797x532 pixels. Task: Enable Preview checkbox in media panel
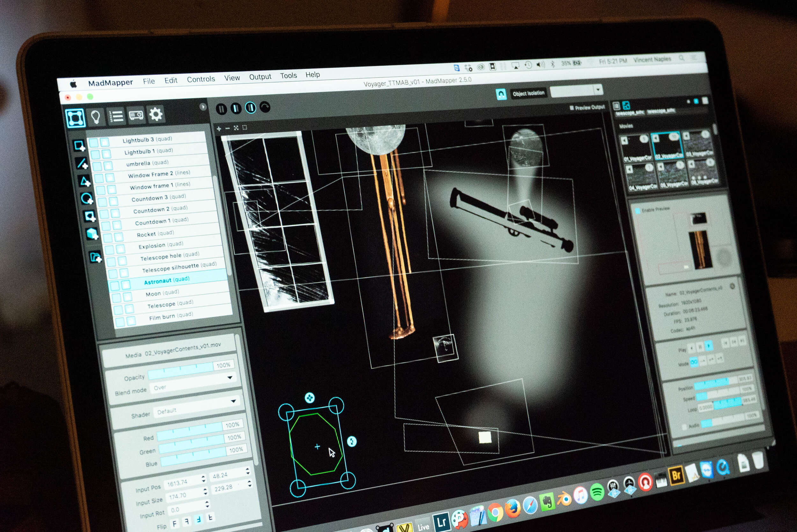coord(638,211)
